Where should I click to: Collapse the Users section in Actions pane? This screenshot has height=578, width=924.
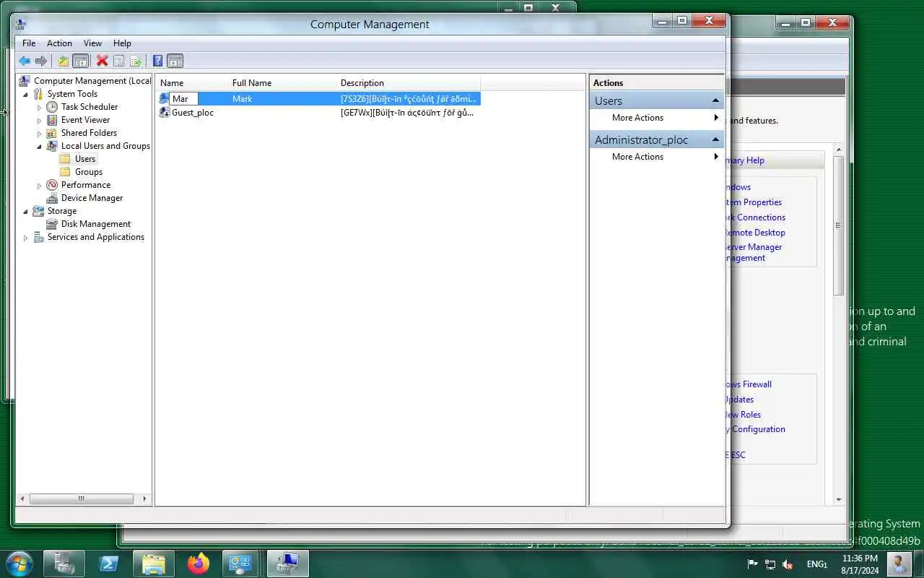point(716,100)
